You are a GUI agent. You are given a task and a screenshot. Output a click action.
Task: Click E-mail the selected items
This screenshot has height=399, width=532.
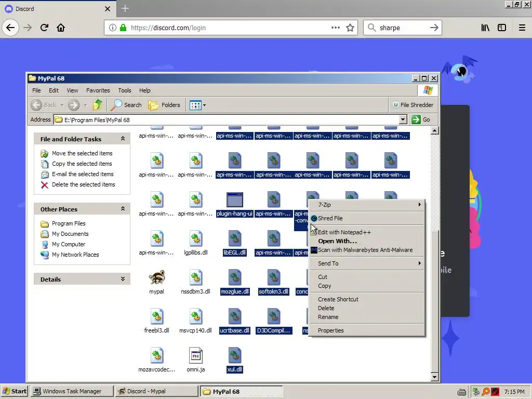(x=83, y=174)
